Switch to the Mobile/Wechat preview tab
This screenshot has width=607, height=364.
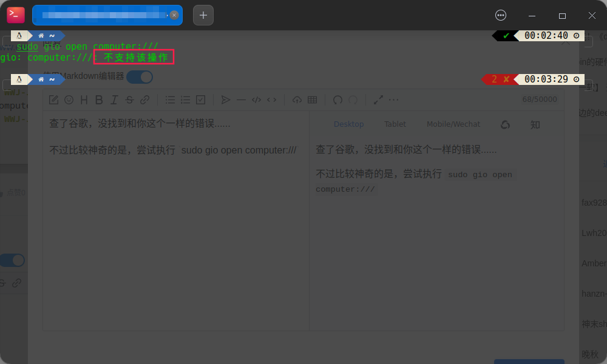[x=453, y=124]
